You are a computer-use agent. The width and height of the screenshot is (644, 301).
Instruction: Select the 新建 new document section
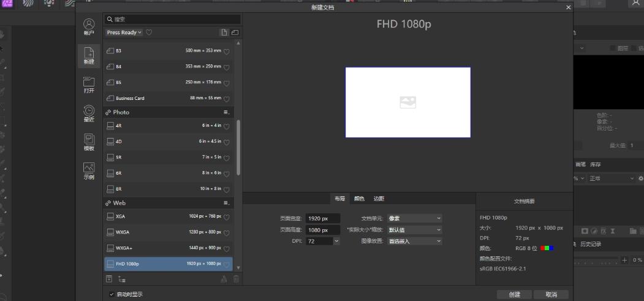coord(89,56)
